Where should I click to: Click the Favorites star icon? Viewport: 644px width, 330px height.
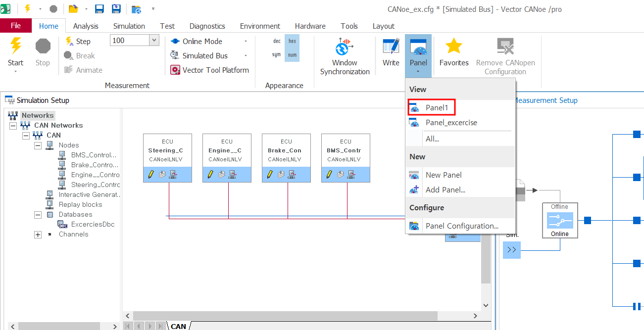(x=453, y=47)
